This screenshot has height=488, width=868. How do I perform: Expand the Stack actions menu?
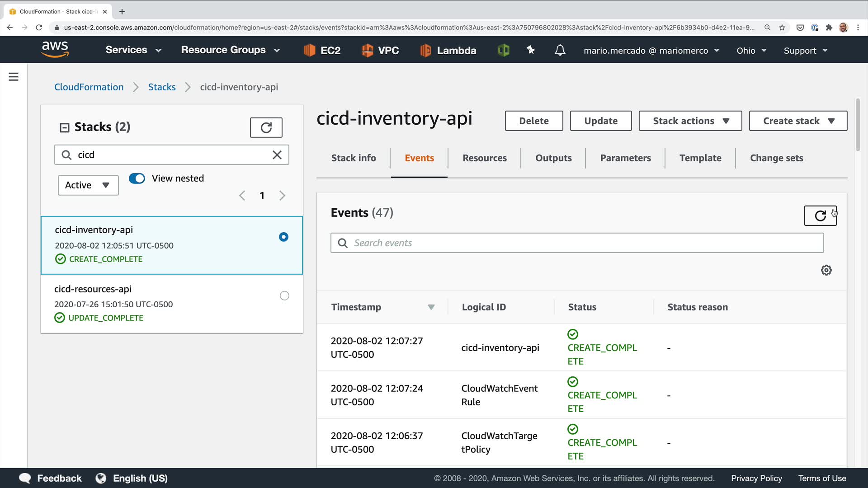pyautogui.click(x=690, y=121)
